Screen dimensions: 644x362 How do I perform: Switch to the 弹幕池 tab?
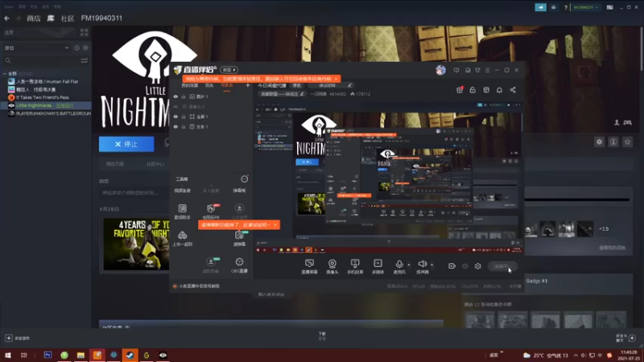click(239, 191)
